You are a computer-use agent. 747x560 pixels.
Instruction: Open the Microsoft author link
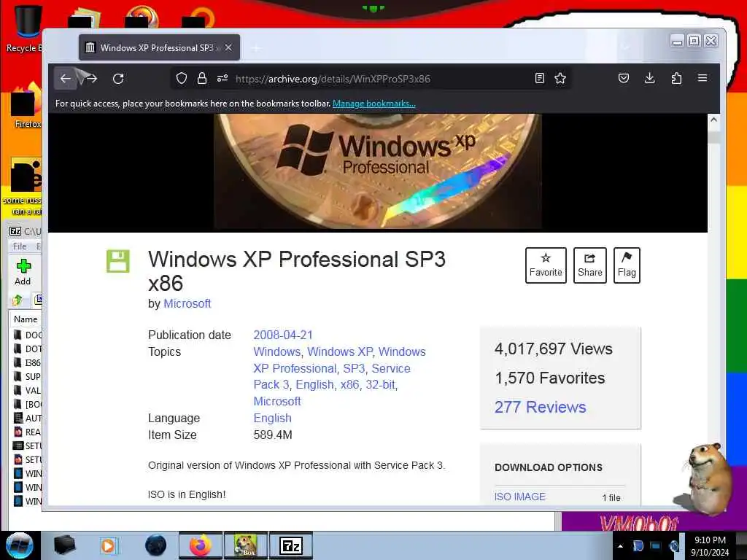(187, 304)
